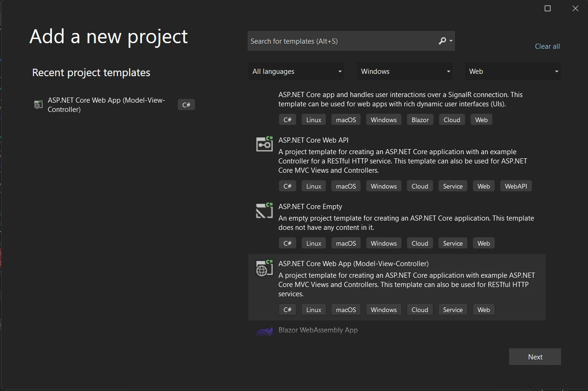Screen dimensions: 588x391
Task: Select the Blazor WebAssembly App template
Action: (318, 330)
